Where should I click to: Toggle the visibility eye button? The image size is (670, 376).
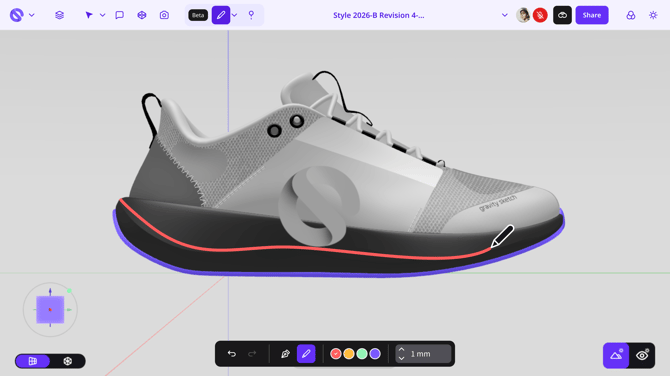(642, 355)
